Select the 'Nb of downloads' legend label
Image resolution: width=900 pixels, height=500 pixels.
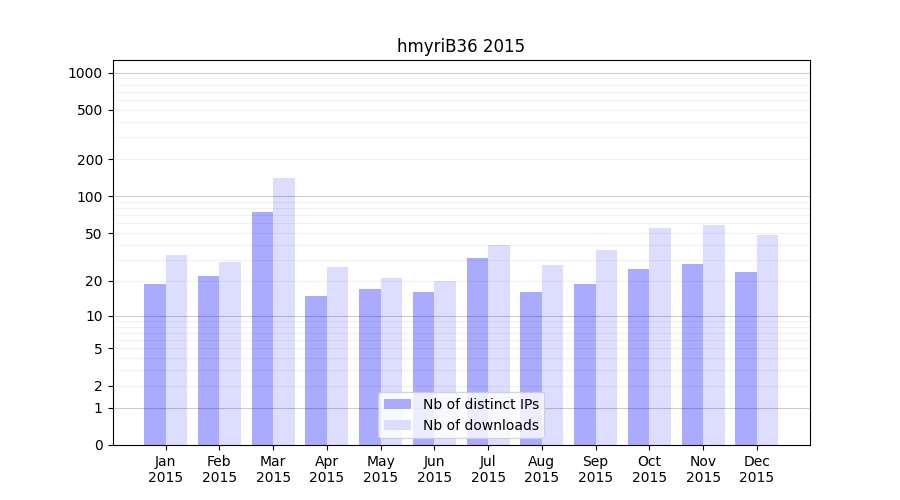[x=480, y=425]
